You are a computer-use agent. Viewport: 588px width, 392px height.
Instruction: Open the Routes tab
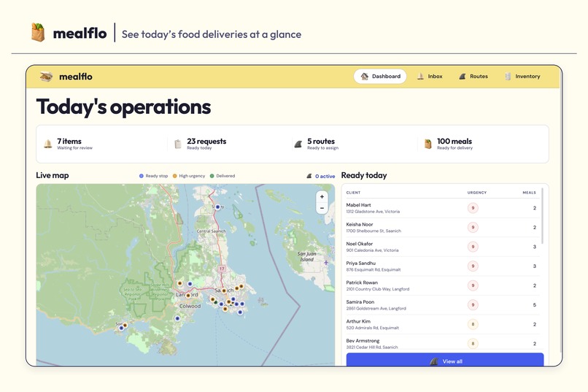point(473,77)
